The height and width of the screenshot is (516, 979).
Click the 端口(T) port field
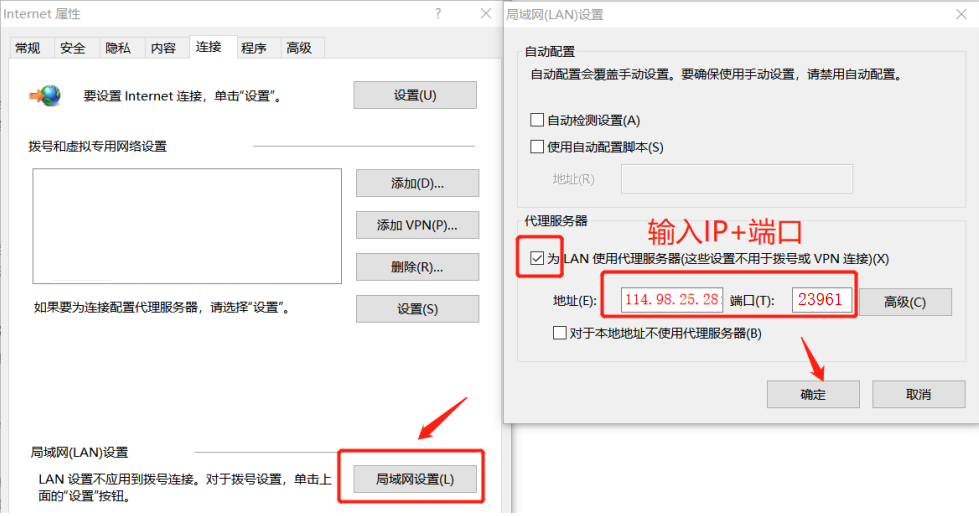click(x=822, y=300)
